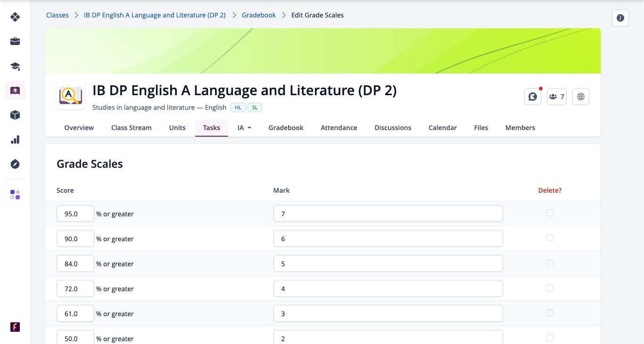Open the briefcase icon in sidebar
644x344 pixels.
[x=15, y=41]
